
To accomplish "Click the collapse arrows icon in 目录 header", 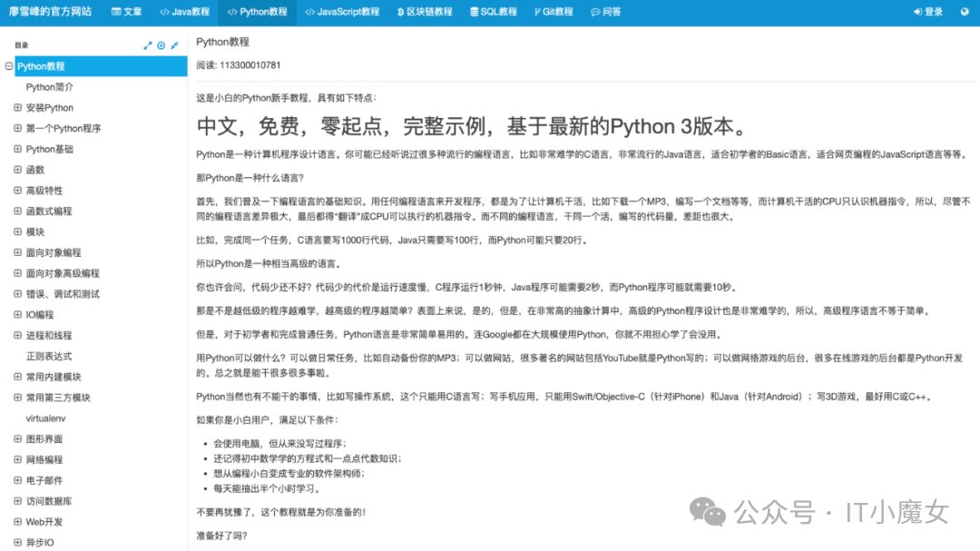I will tap(174, 45).
